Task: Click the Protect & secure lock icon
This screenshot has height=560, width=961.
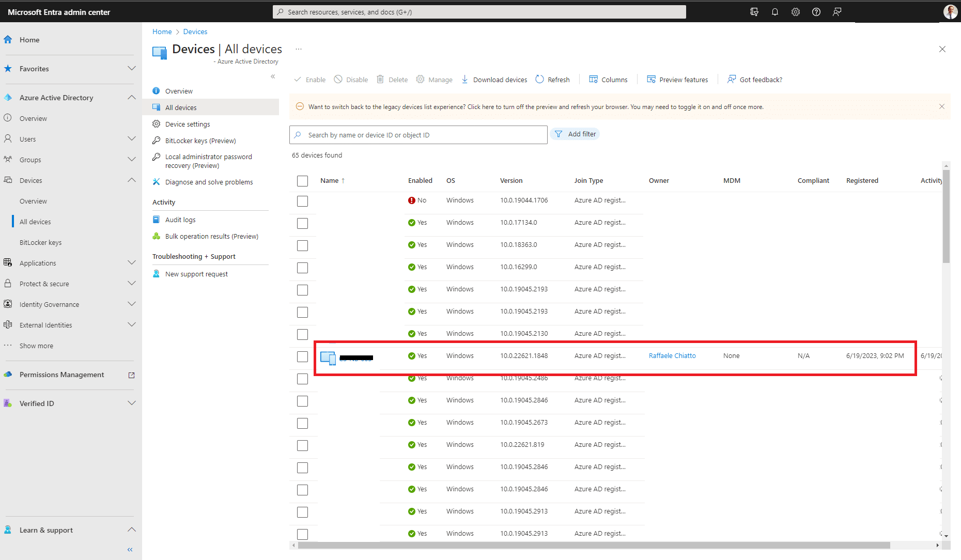Action: click(x=8, y=283)
